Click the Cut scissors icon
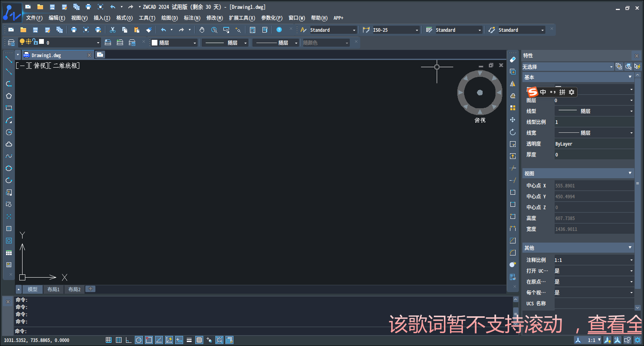 click(113, 30)
